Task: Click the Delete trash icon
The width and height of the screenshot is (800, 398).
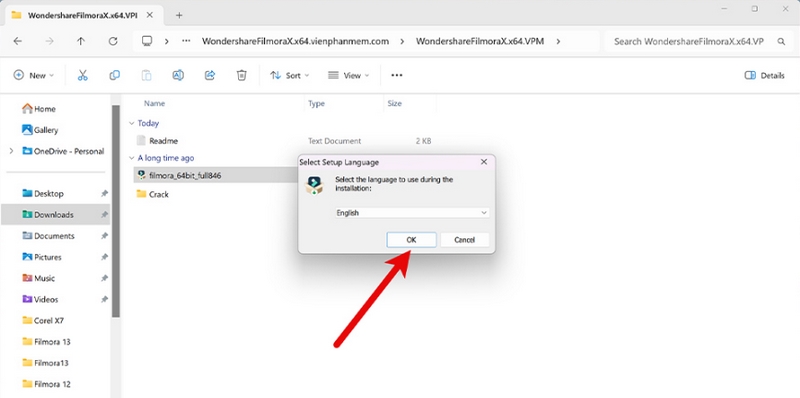Action: 241,76
